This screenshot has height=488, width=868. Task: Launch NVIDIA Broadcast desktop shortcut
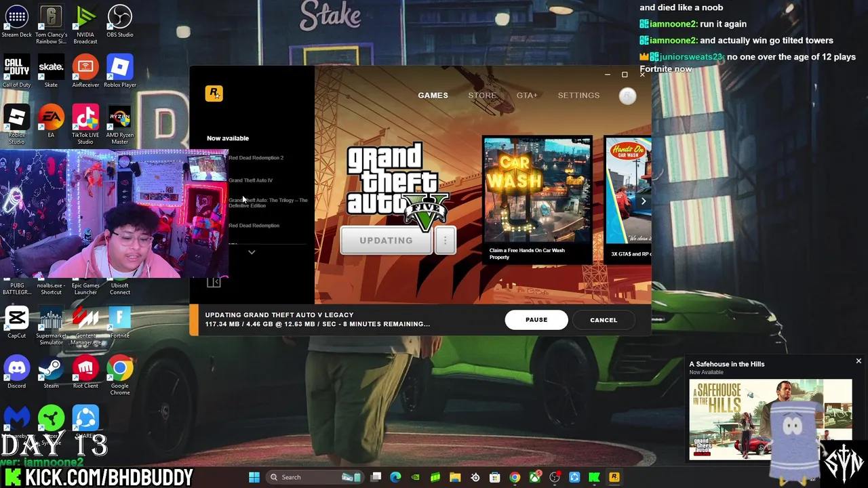point(85,24)
